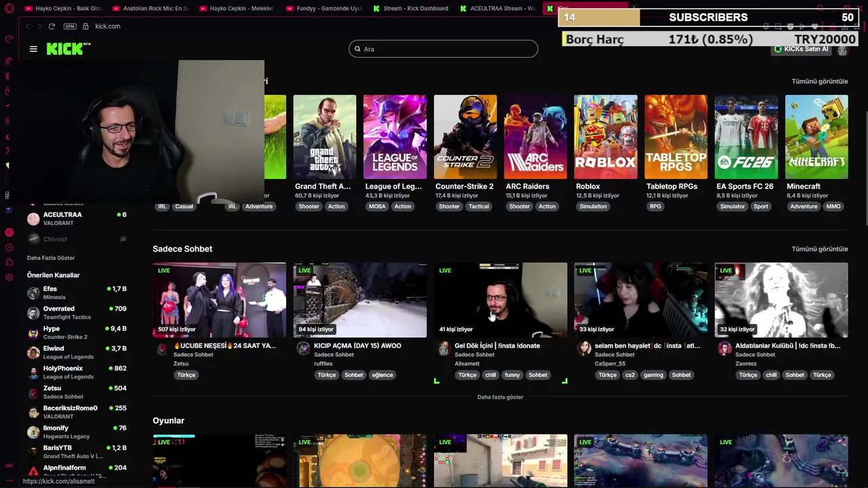Screen dimensions: 868x488
Task: Click the funny tag on Alisamett stream
Action: pos(512,375)
